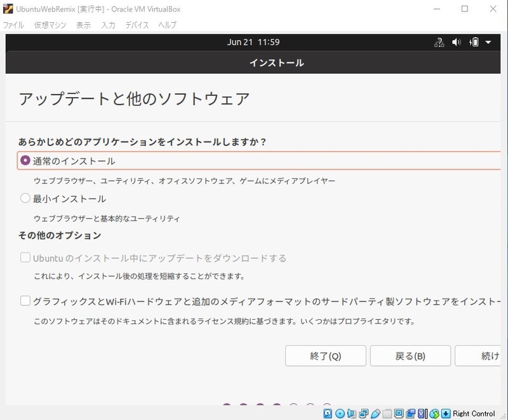Click the あらかじめどのアプリケーションをインストールしますか？ question text
508x420 pixels.
[x=142, y=141]
